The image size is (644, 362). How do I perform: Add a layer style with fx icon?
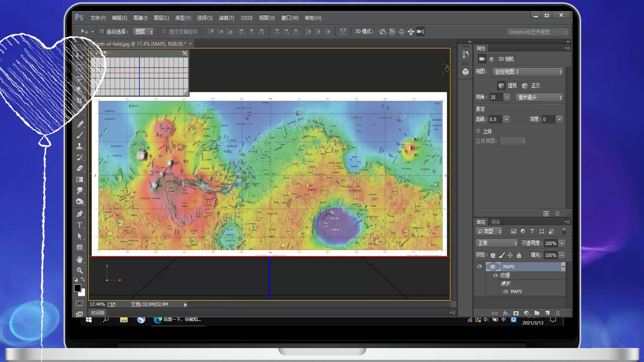506,313
